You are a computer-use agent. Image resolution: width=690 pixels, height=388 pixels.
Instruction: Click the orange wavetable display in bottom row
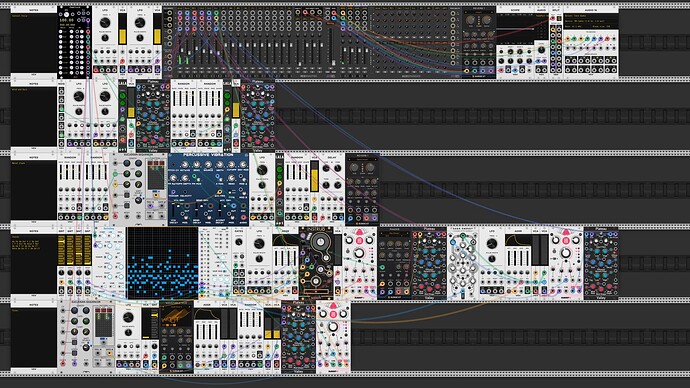pos(176,316)
